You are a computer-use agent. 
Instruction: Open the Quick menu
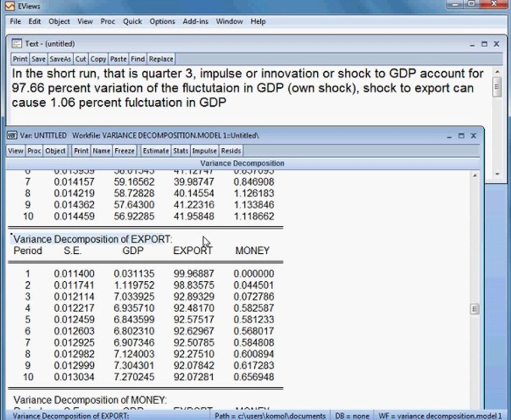point(132,22)
